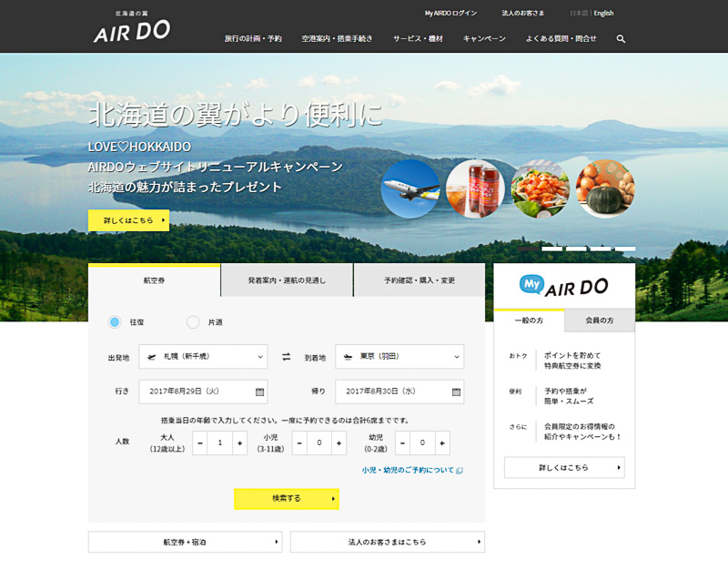Increase 幼児 passenger count with plus

click(x=442, y=443)
